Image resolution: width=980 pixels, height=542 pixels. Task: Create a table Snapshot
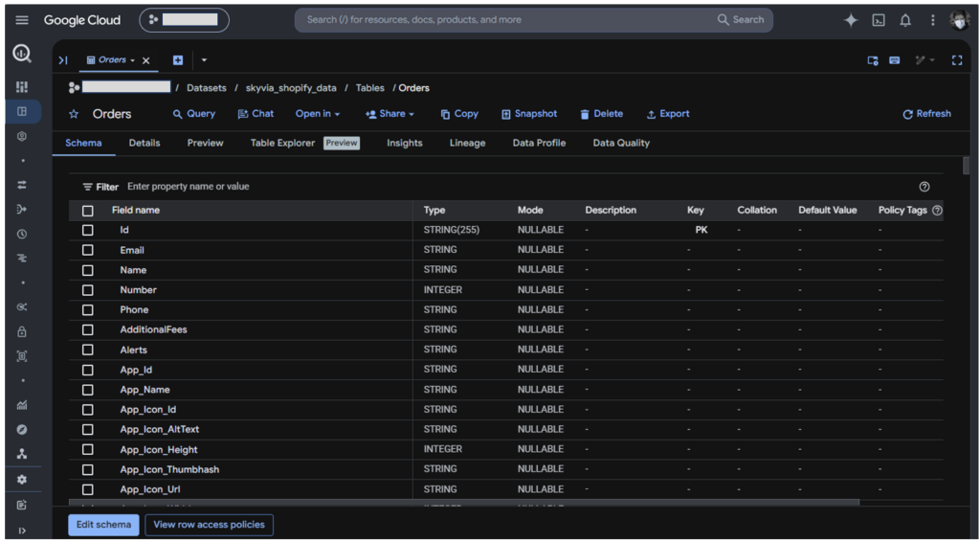click(528, 114)
